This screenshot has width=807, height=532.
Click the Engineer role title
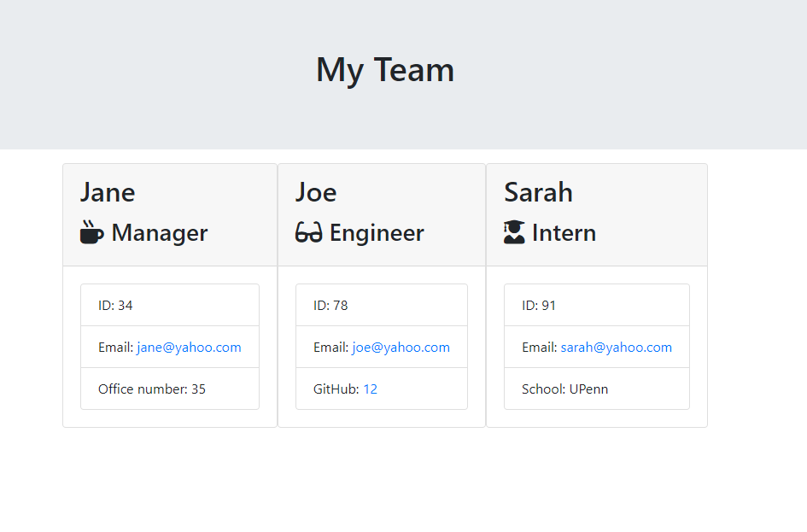point(377,233)
